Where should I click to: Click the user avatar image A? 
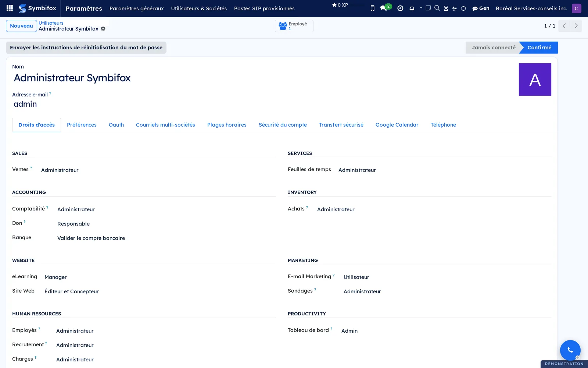click(x=535, y=79)
